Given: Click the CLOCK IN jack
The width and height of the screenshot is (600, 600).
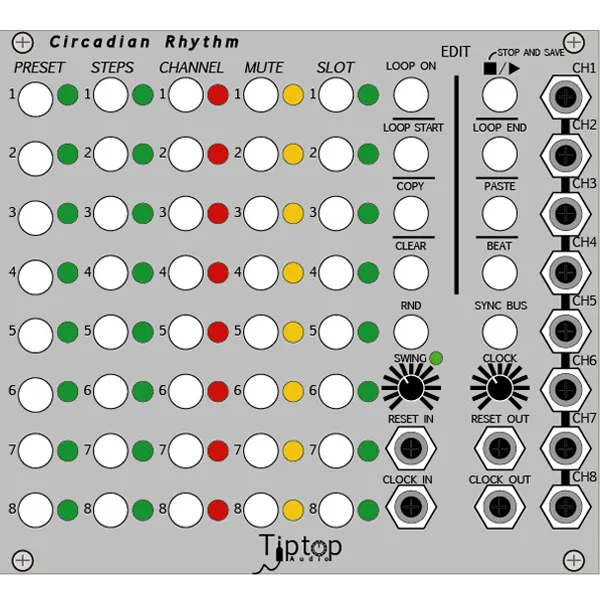Looking at the screenshot, I should 411,507.
